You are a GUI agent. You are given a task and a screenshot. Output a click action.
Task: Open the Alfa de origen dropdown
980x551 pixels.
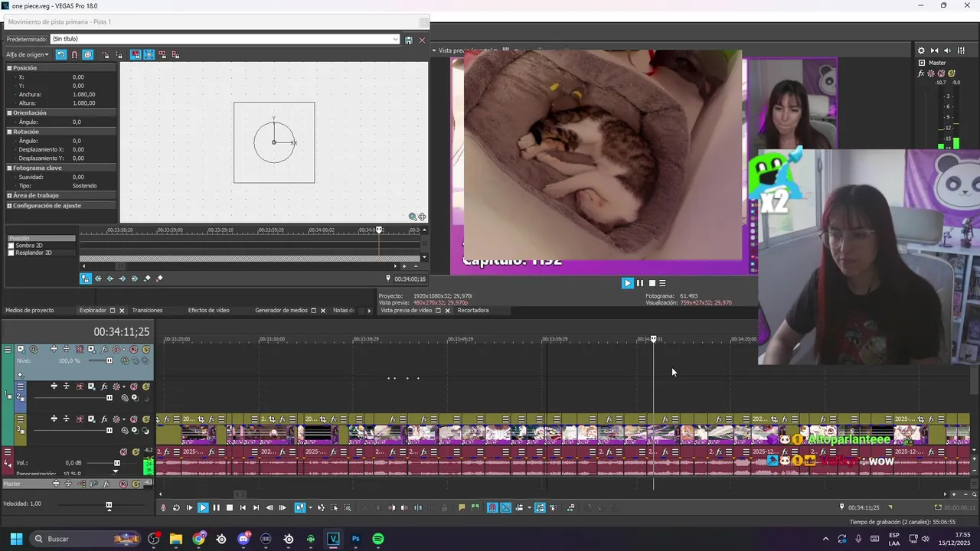pyautogui.click(x=28, y=55)
